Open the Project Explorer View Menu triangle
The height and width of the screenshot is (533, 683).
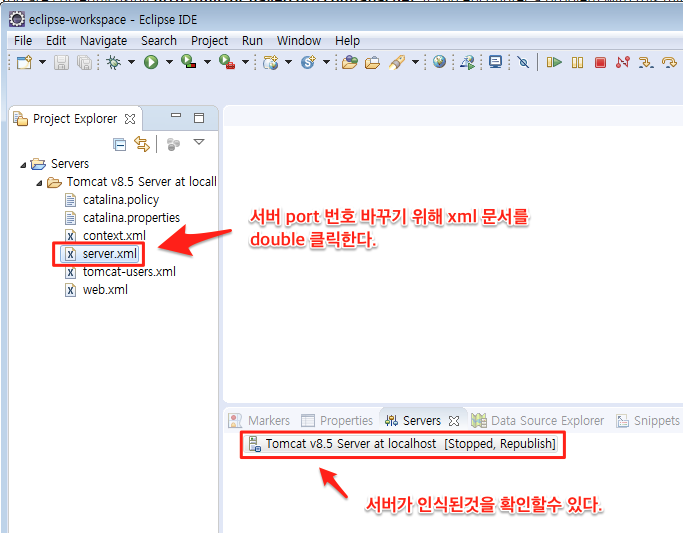pyautogui.click(x=199, y=142)
